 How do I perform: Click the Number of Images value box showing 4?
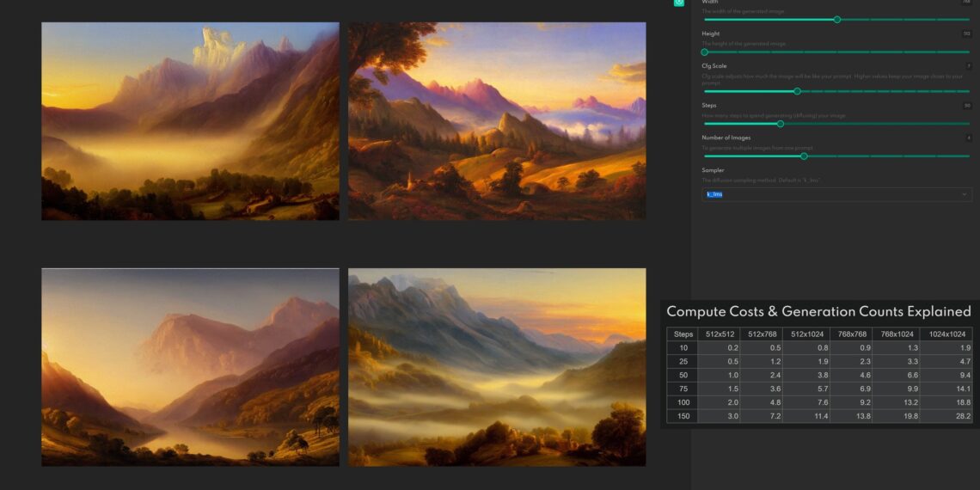[968, 138]
